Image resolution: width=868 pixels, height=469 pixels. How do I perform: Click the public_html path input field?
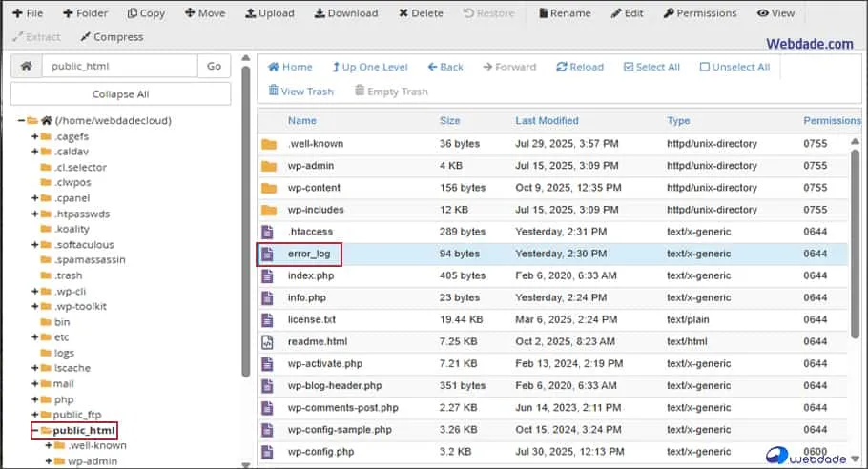point(119,66)
